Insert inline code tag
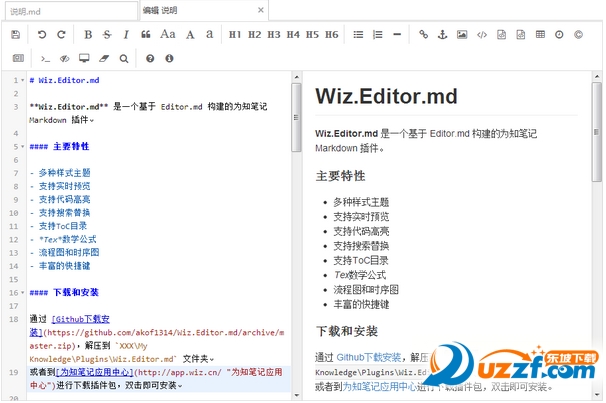Viewport: 606px width, 403px height. (x=482, y=35)
